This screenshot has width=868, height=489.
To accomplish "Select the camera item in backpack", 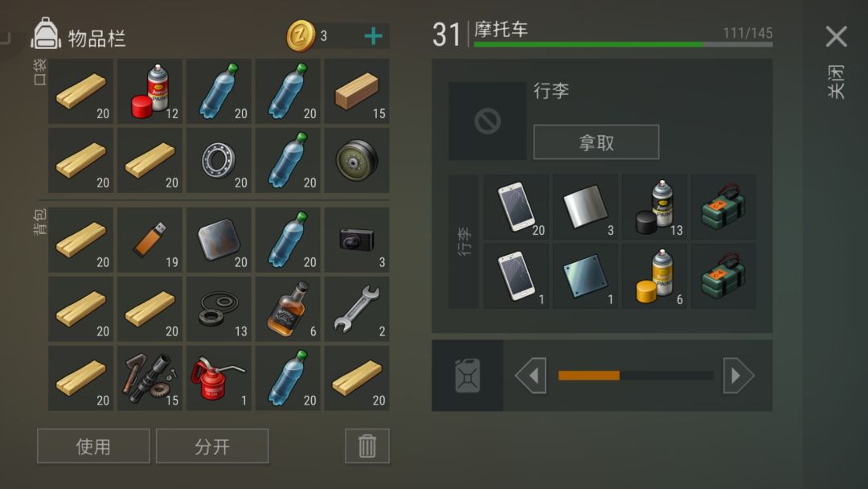I will point(357,240).
